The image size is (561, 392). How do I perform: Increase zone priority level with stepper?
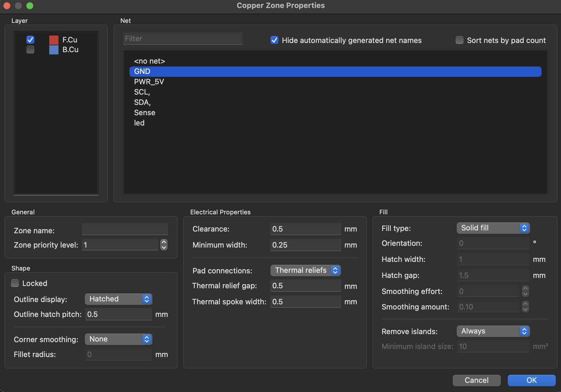(164, 242)
